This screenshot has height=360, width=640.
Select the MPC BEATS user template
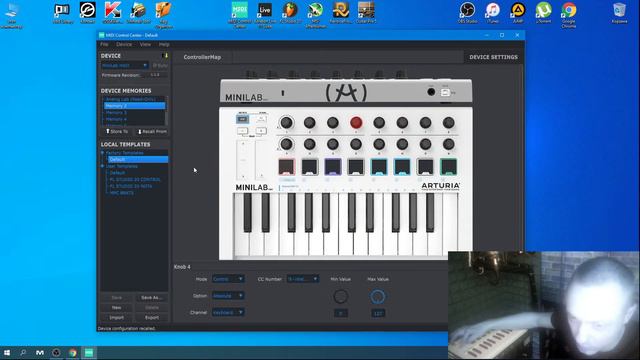click(122, 193)
